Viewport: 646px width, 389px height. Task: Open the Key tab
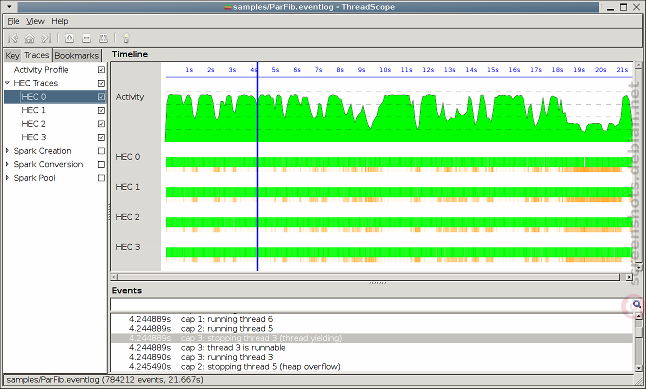coord(12,56)
